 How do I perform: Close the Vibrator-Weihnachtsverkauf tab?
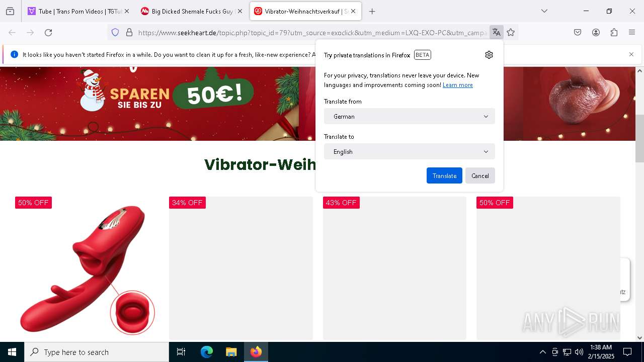coord(353,11)
